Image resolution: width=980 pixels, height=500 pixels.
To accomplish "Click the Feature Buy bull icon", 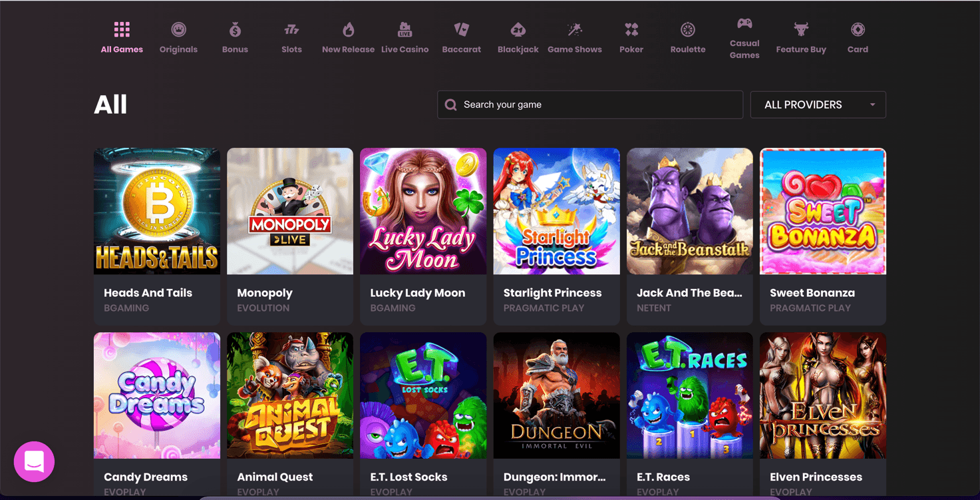I will [801, 29].
